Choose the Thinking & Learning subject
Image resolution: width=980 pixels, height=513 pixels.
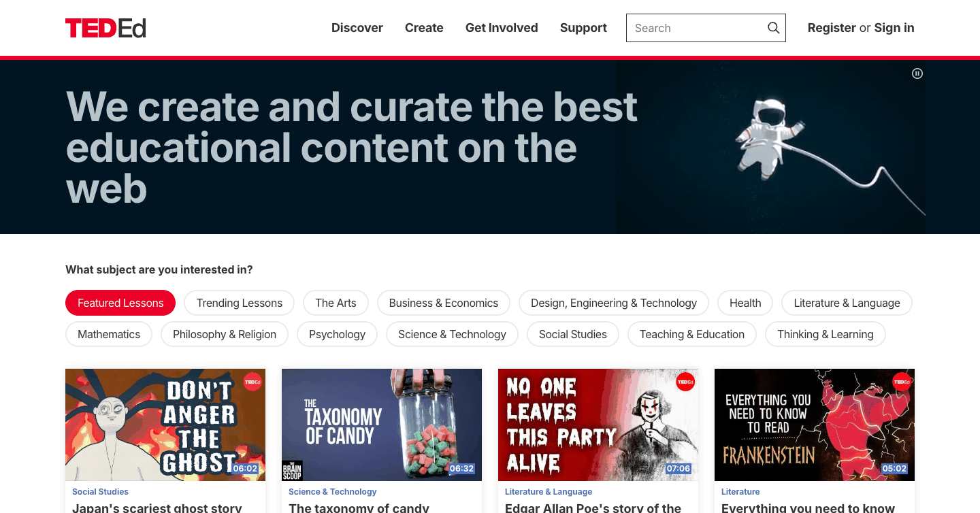tap(825, 334)
